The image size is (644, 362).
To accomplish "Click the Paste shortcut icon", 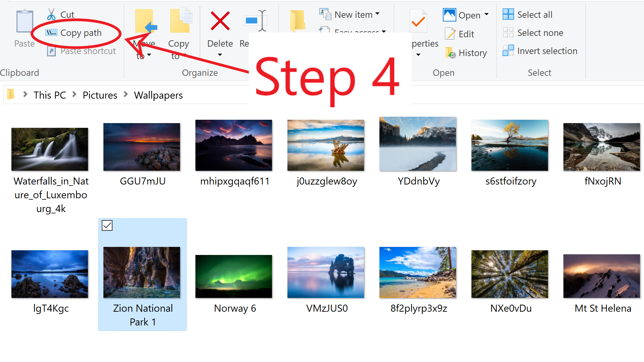I will tap(51, 51).
